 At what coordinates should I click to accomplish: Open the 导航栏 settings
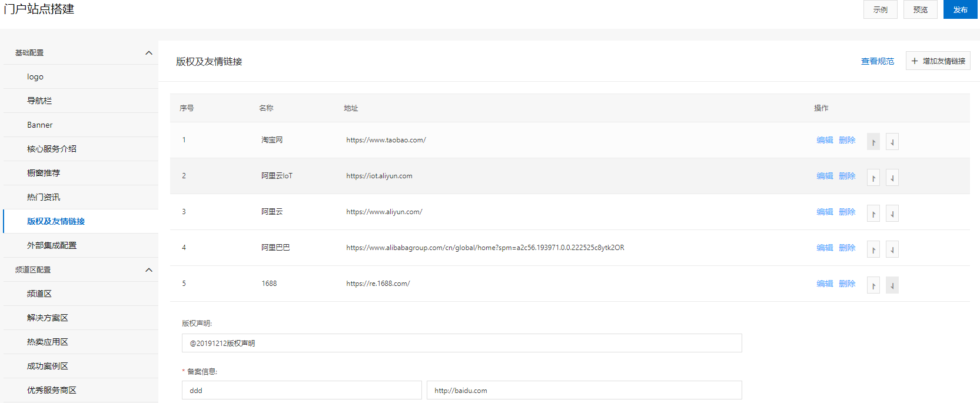[x=81, y=101]
